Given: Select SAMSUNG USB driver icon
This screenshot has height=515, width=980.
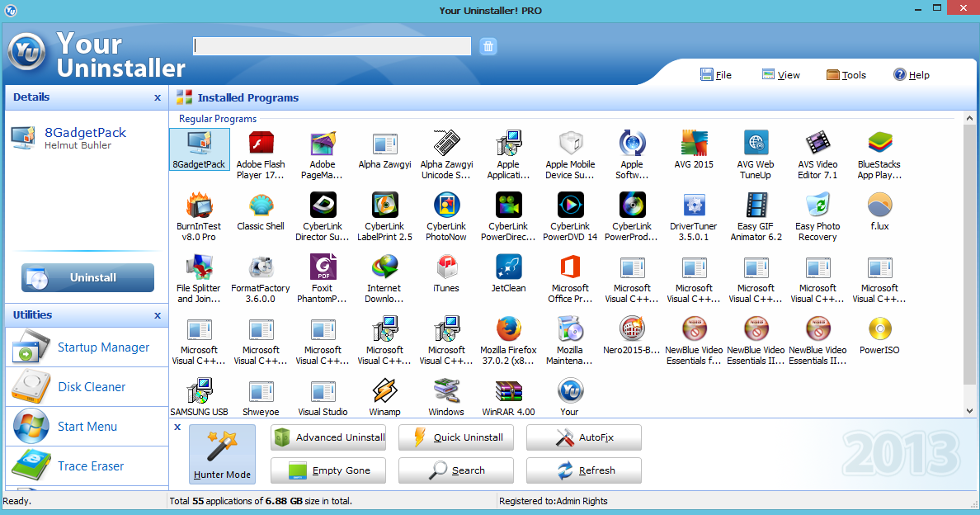Looking at the screenshot, I should click(x=199, y=391).
